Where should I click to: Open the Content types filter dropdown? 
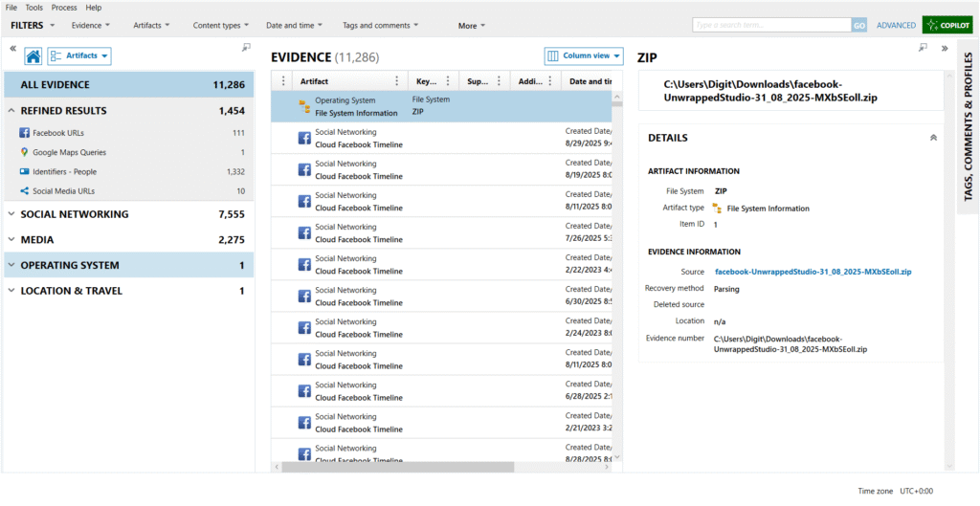(x=221, y=26)
